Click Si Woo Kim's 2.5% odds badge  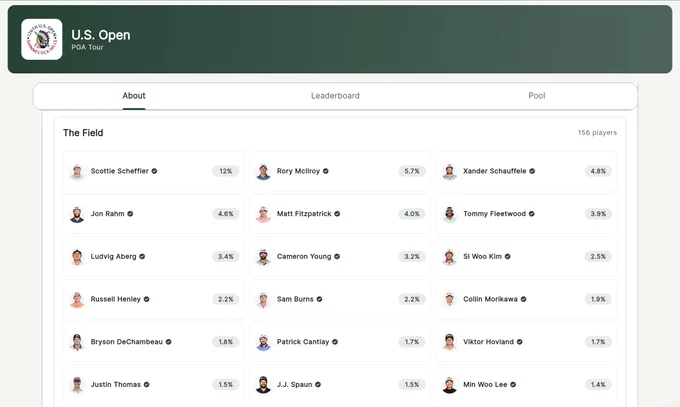click(x=598, y=256)
